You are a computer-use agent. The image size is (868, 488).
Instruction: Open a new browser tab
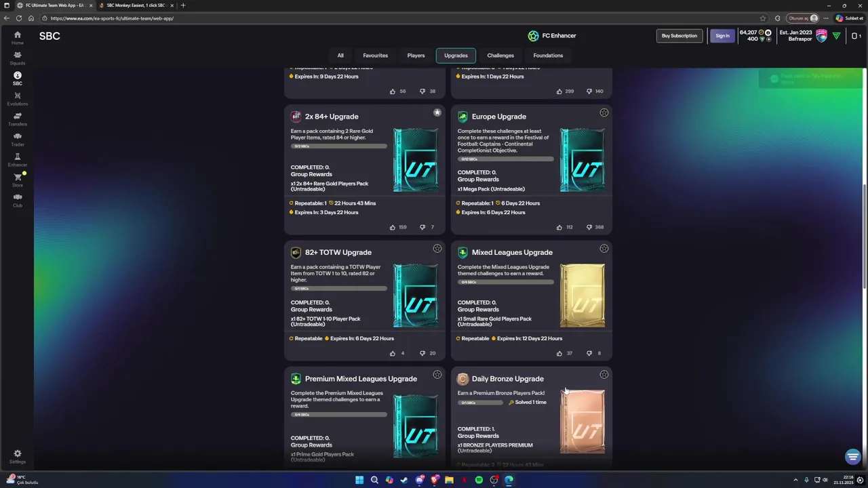tap(182, 5)
